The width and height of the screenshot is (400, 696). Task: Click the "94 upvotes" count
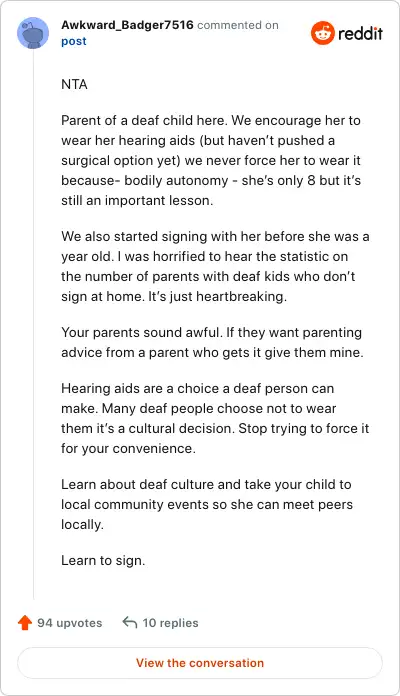[70, 623]
